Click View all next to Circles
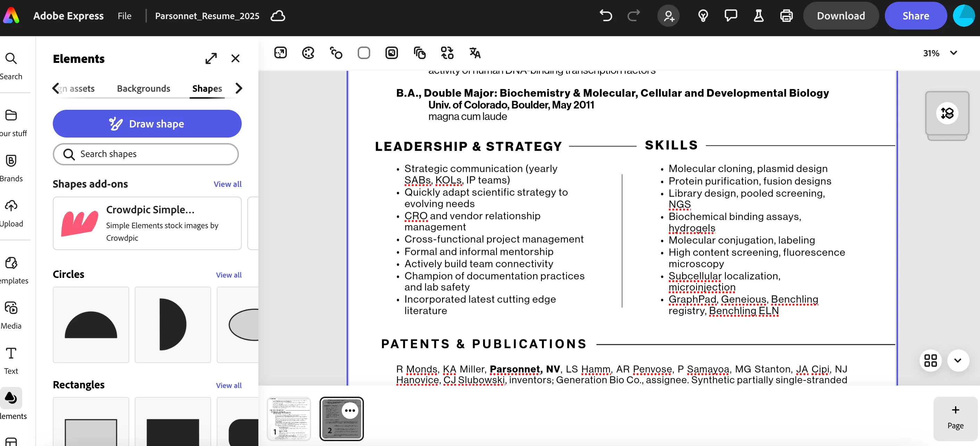The height and width of the screenshot is (446, 980). point(228,275)
